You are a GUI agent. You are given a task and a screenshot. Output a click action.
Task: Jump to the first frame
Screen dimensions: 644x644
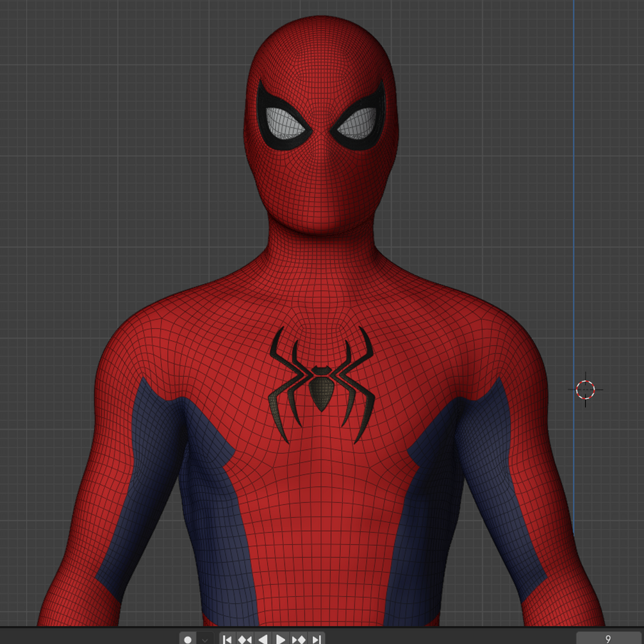click(x=227, y=639)
